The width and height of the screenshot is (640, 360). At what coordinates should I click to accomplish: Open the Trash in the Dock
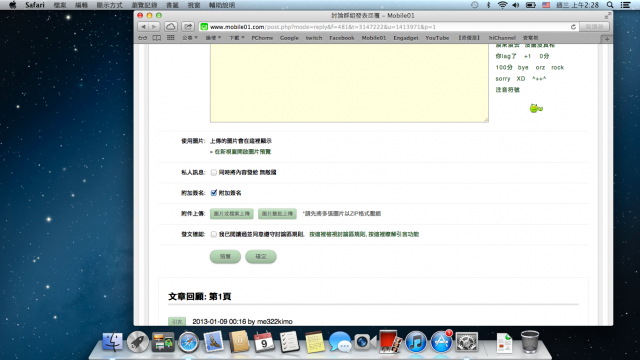click(530, 342)
